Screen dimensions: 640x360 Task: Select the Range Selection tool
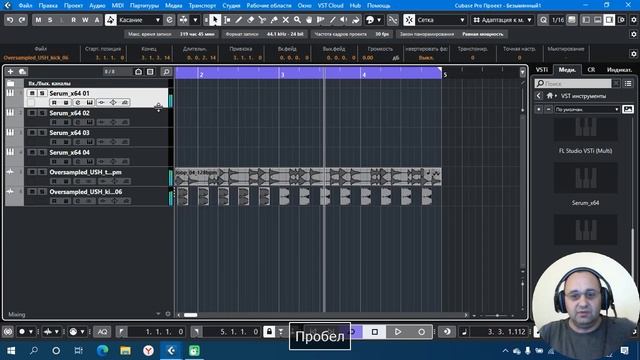(227, 20)
